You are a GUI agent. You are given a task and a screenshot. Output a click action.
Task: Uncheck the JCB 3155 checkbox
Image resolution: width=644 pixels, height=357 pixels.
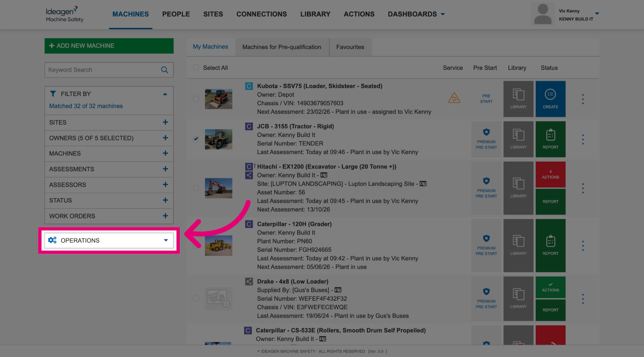(x=196, y=139)
